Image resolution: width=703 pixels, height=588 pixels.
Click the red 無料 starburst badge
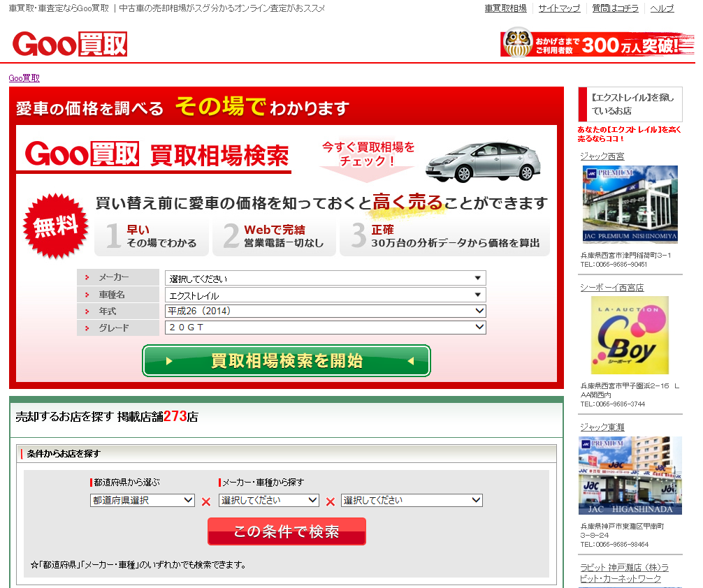coord(56,226)
